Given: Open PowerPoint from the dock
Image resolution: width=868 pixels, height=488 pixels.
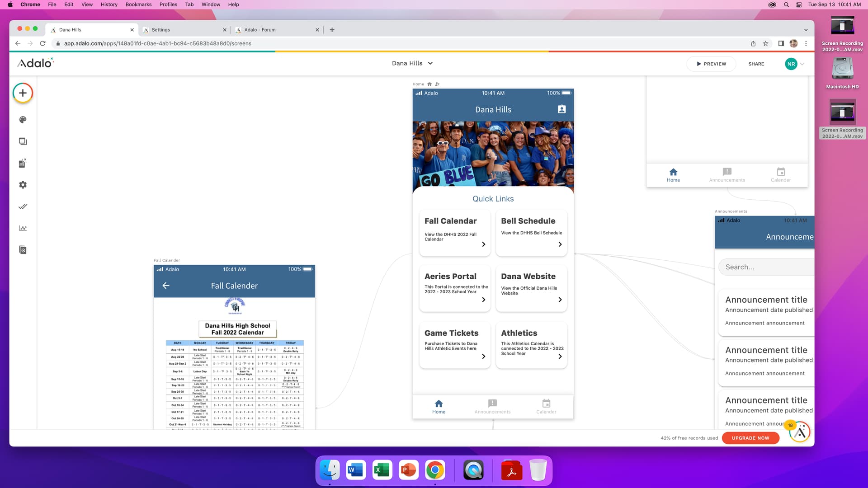Looking at the screenshot, I should click(x=409, y=471).
